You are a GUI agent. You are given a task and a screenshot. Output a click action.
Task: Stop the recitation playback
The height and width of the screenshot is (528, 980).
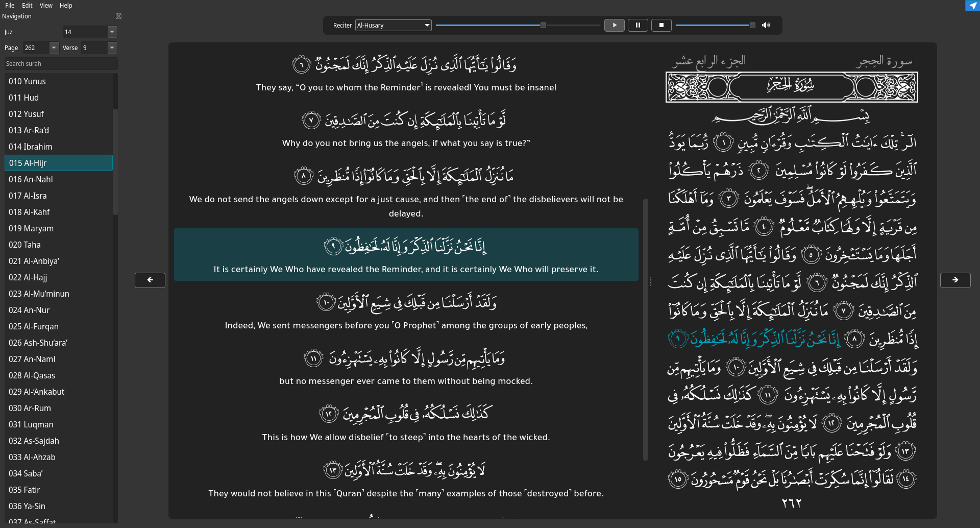661,25
